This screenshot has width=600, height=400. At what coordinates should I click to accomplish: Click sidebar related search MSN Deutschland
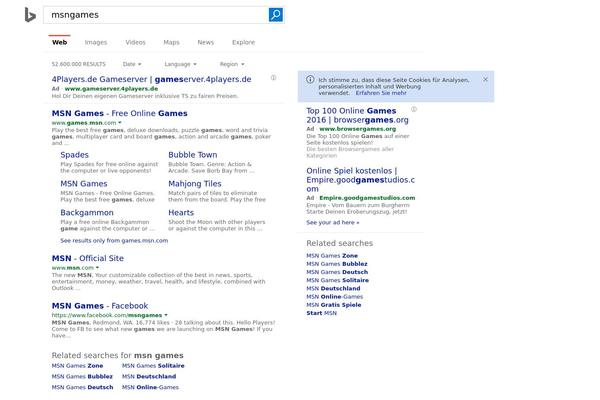click(333, 288)
